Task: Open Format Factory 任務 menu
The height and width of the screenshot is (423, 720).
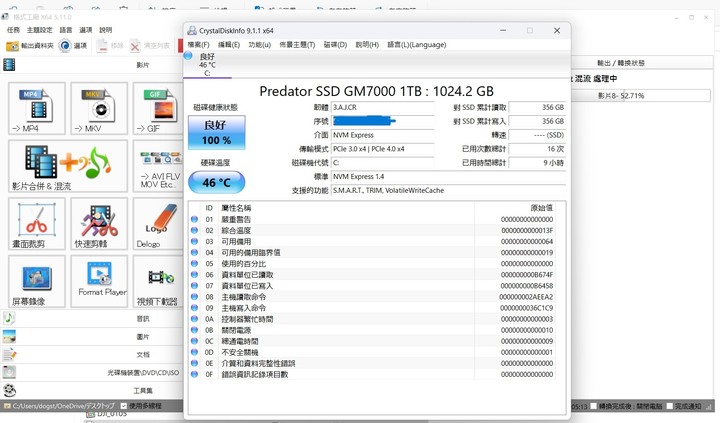Action: click(x=13, y=30)
